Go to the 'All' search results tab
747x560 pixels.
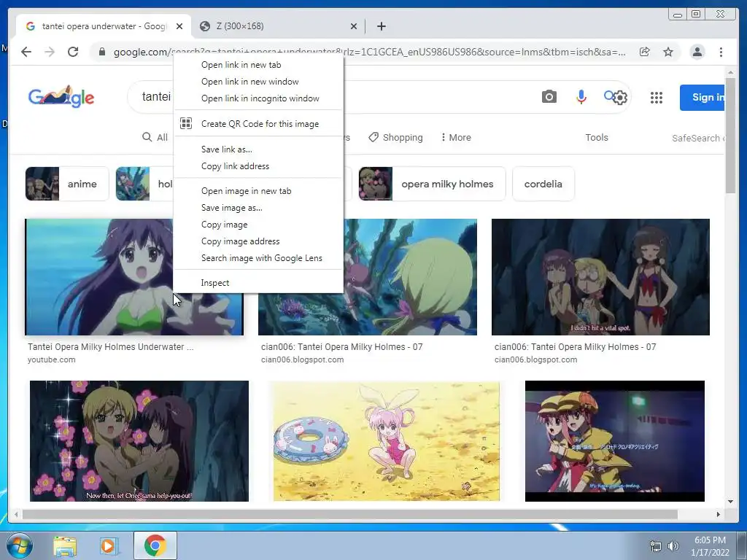(155, 138)
